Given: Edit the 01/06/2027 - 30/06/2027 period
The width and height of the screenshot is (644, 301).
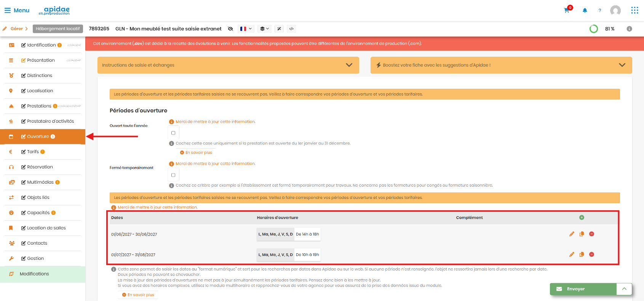Looking at the screenshot, I should [x=572, y=234].
